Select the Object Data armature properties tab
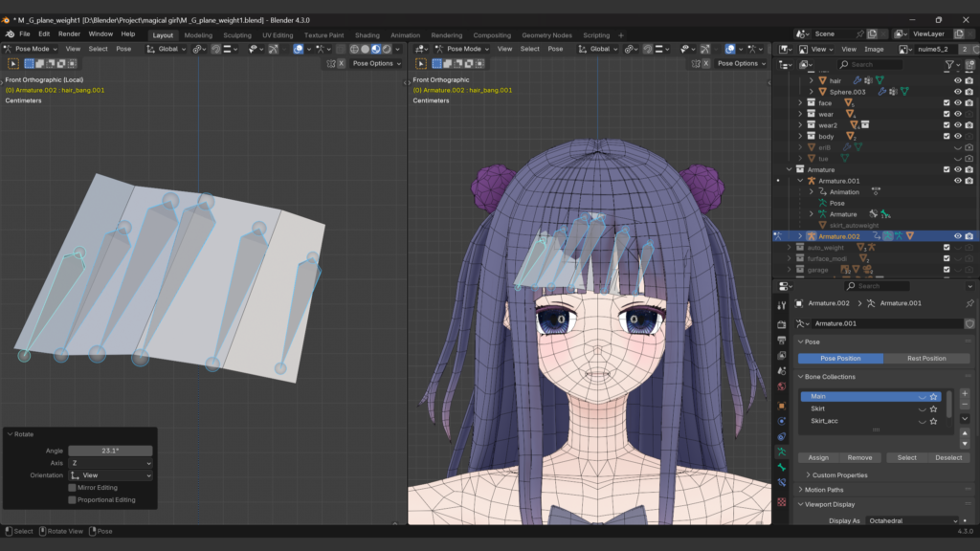Screen dimensions: 980x551 [x=782, y=452]
